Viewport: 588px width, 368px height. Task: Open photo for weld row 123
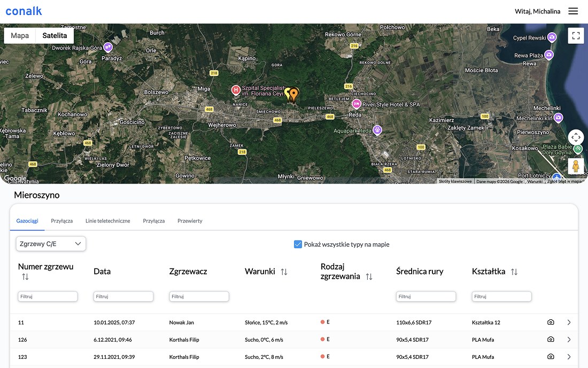click(551, 357)
